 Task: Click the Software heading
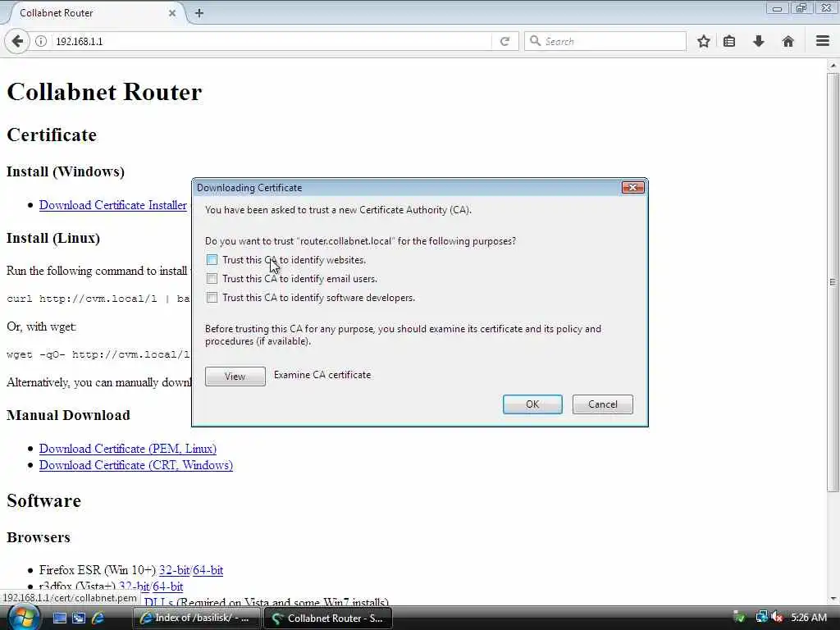[44, 500]
